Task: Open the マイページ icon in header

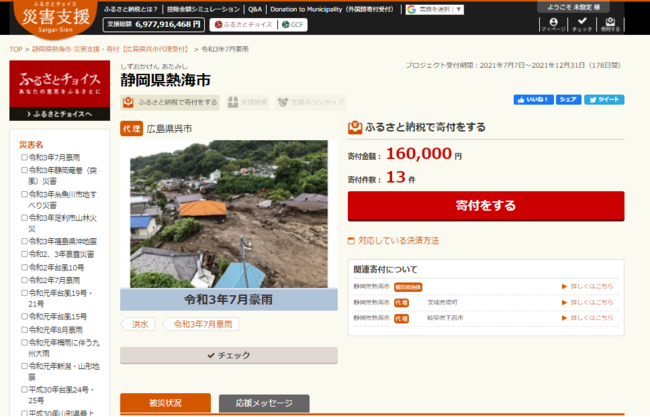Action: (x=547, y=24)
